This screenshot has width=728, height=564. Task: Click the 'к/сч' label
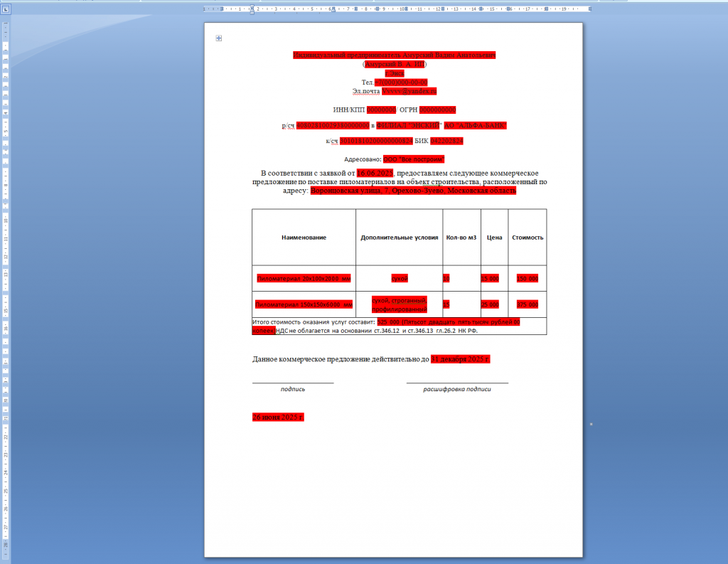(x=331, y=141)
